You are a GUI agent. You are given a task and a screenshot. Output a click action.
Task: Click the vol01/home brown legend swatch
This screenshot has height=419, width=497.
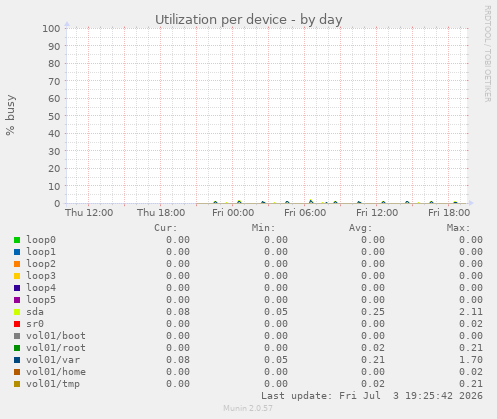[17, 372]
